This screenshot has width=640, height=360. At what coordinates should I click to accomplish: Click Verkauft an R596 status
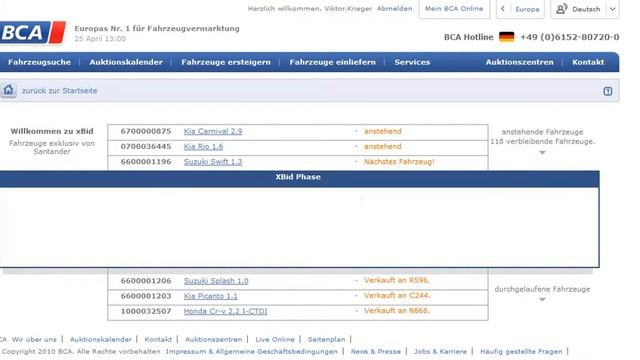397,280
